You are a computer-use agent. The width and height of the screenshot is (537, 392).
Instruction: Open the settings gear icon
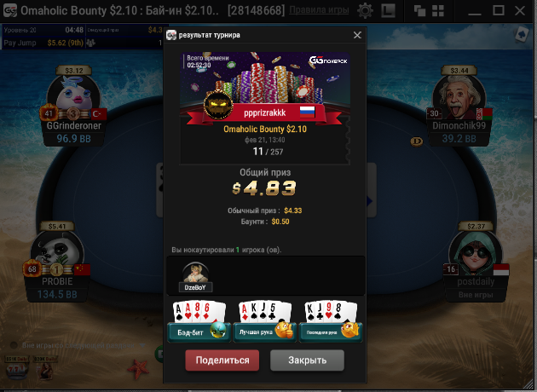pos(365,10)
